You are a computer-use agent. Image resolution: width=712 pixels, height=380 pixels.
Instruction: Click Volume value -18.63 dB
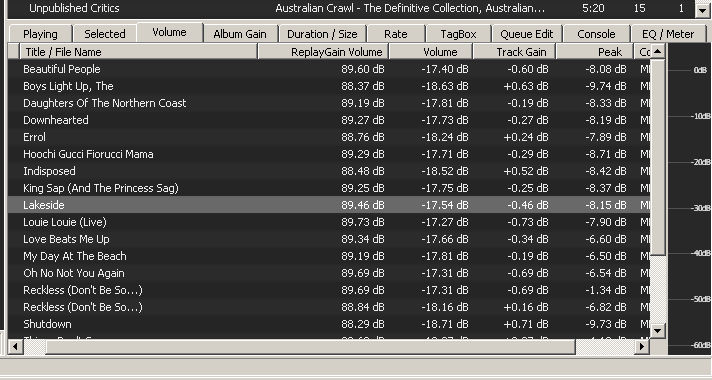(445, 86)
